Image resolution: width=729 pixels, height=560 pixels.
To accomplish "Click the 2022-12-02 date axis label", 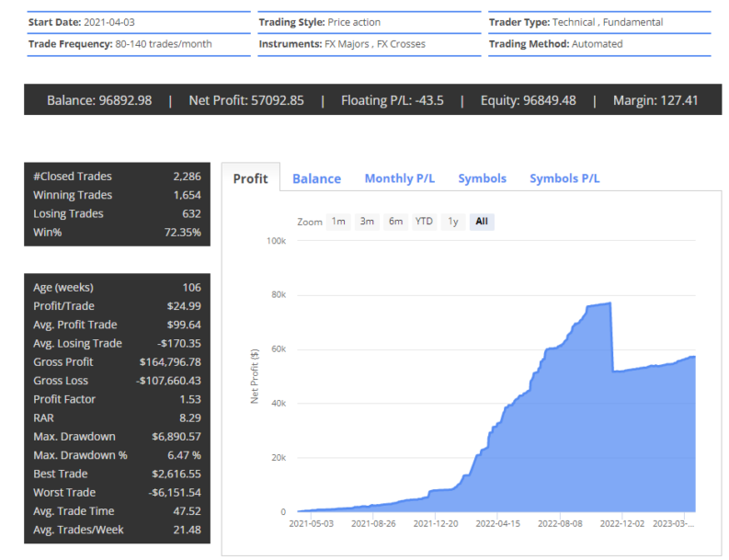I will coord(622,523).
